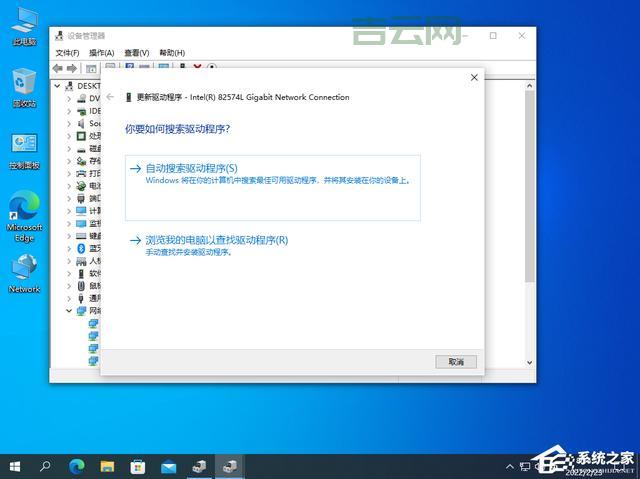The width and height of the screenshot is (640, 479).
Task: Click the red X uninstall device toolbar icon
Action: (x=197, y=68)
